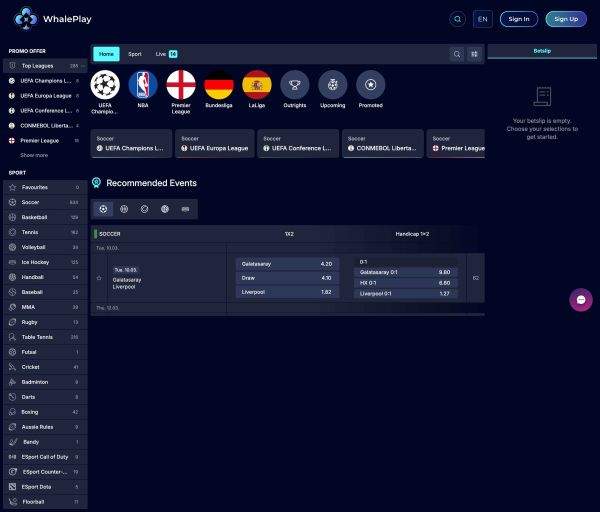Filter recommended events by soccer ball icon
Viewport: 600px width, 512px height.
103,209
